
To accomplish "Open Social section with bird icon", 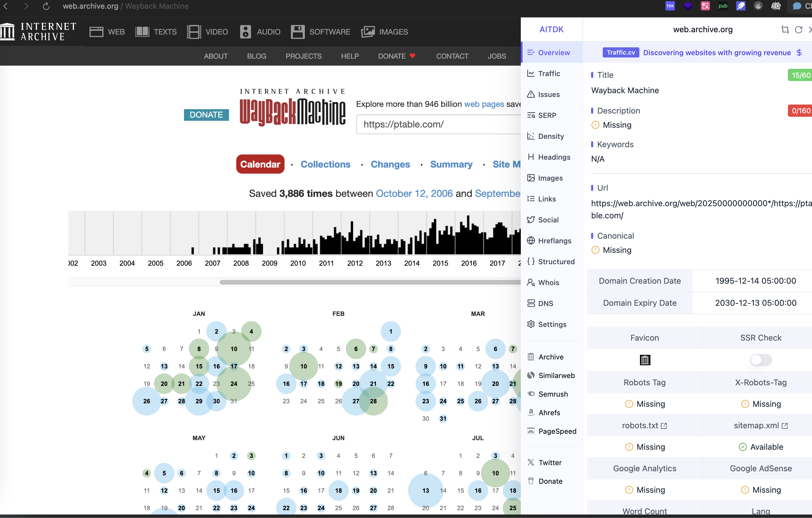I will coord(552,220).
